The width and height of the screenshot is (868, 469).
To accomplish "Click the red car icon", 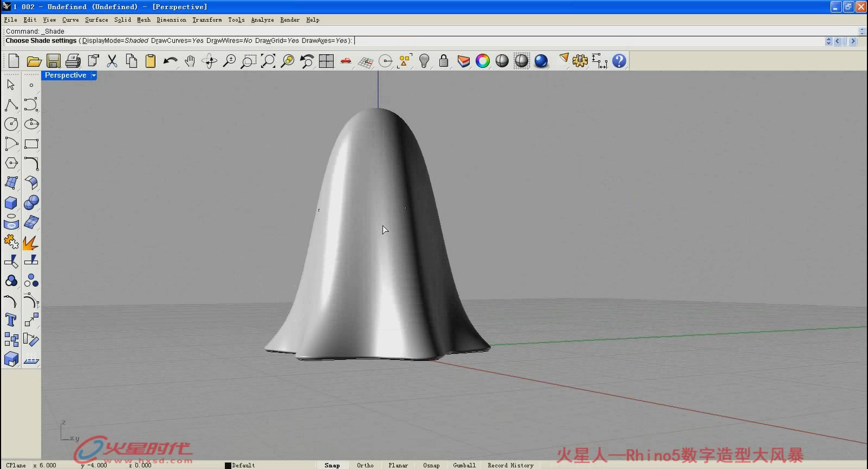I will [346, 61].
